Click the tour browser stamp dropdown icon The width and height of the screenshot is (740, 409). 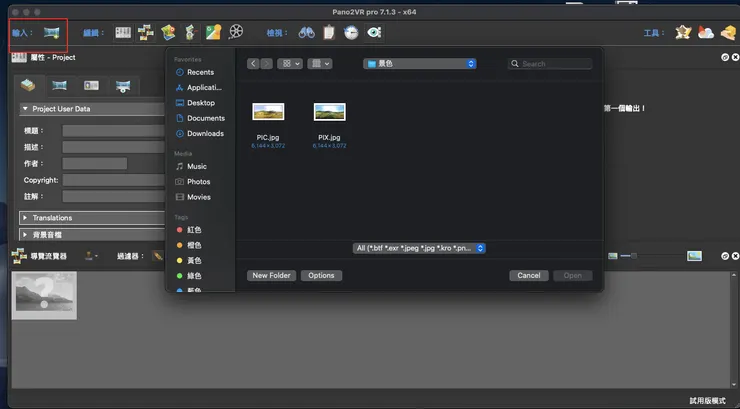(x=91, y=256)
